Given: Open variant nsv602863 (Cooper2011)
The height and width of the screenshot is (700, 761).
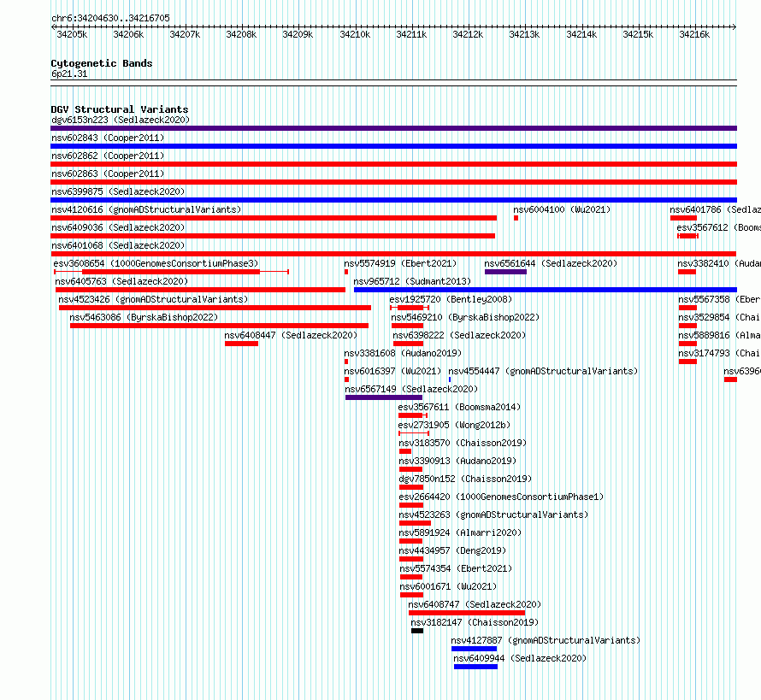Looking at the screenshot, I should click(x=108, y=174).
